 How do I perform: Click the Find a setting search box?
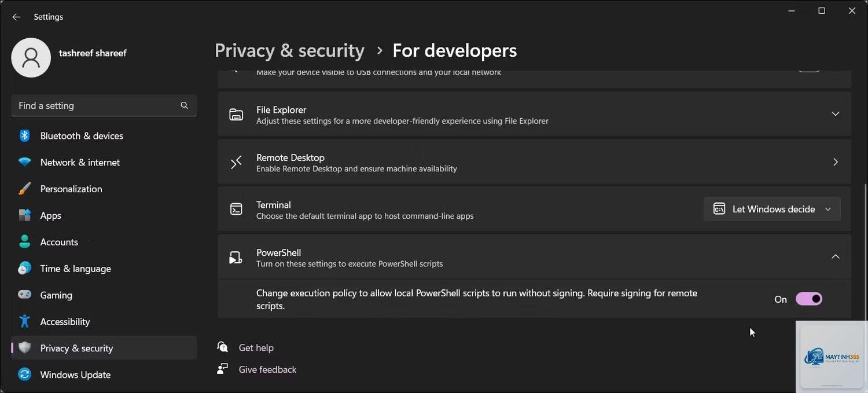coord(104,105)
